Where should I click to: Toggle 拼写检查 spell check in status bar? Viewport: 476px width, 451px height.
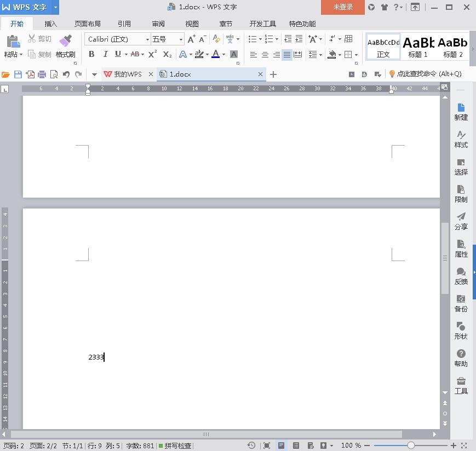click(x=175, y=446)
